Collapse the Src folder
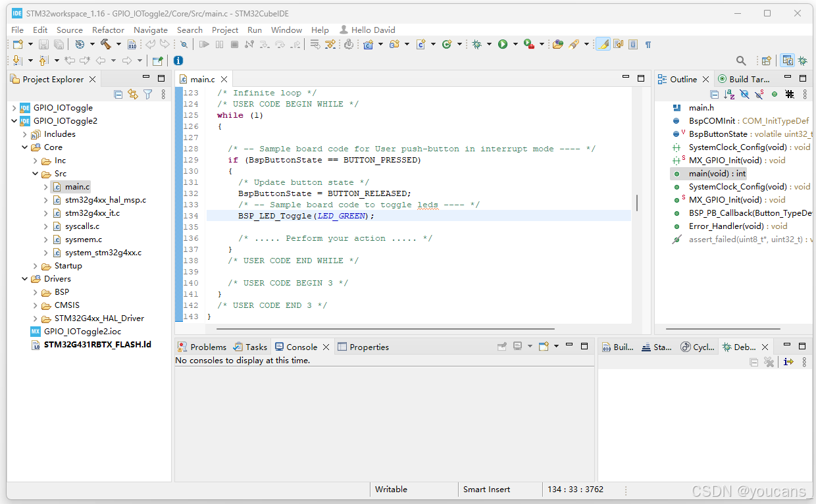The height and width of the screenshot is (504, 816). tap(36, 174)
